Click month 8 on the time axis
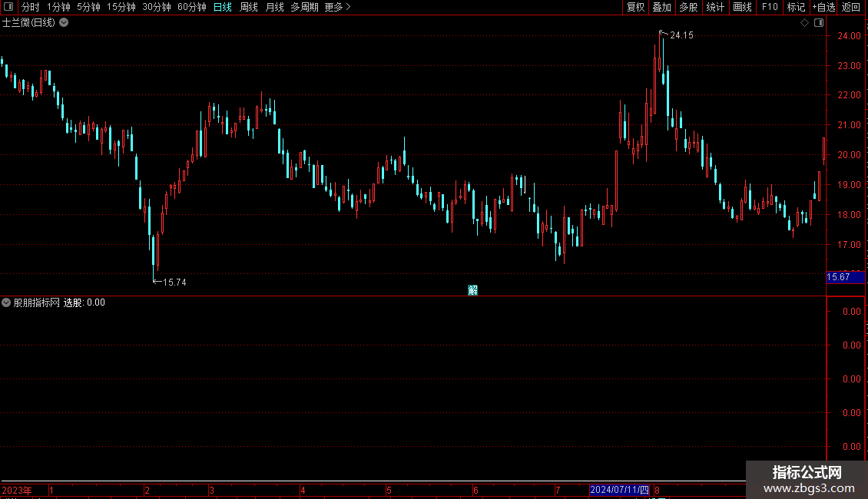This screenshot has height=499, width=868. click(x=657, y=490)
